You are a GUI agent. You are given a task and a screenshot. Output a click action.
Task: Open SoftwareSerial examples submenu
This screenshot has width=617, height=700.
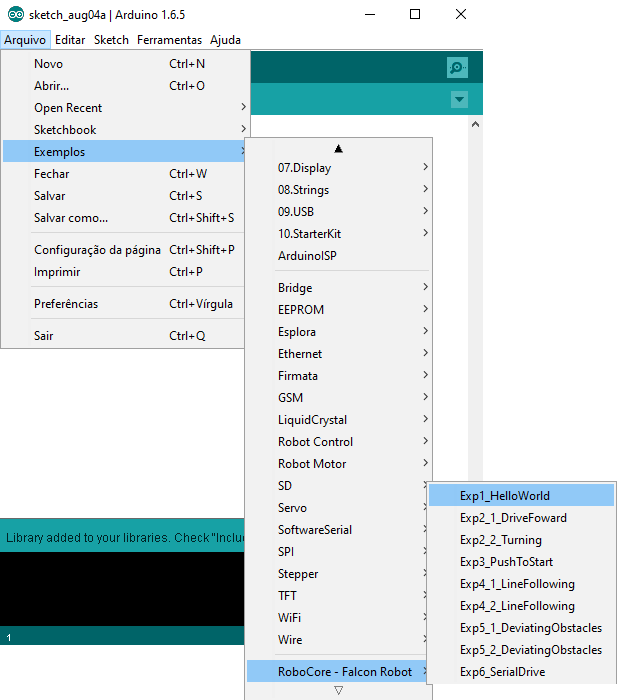click(x=337, y=529)
